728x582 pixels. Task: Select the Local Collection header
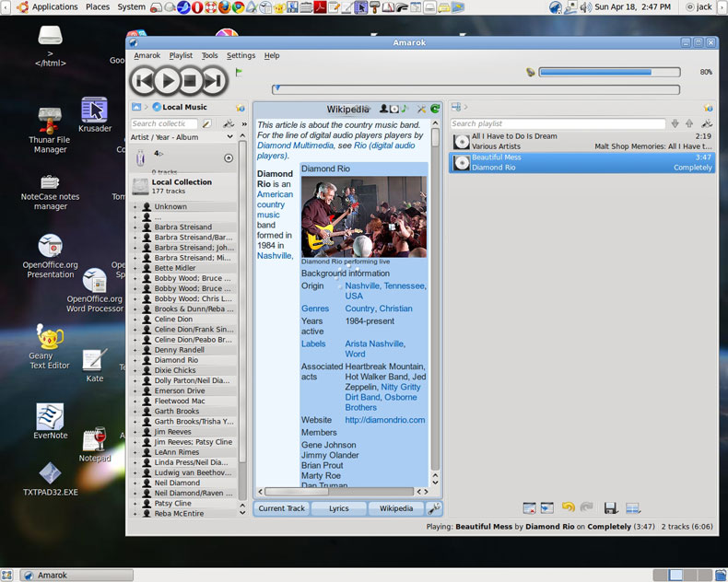point(183,186)
